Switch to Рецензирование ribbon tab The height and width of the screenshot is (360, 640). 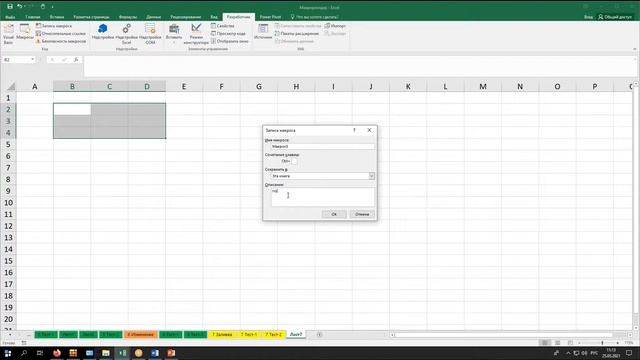point(186,17)
